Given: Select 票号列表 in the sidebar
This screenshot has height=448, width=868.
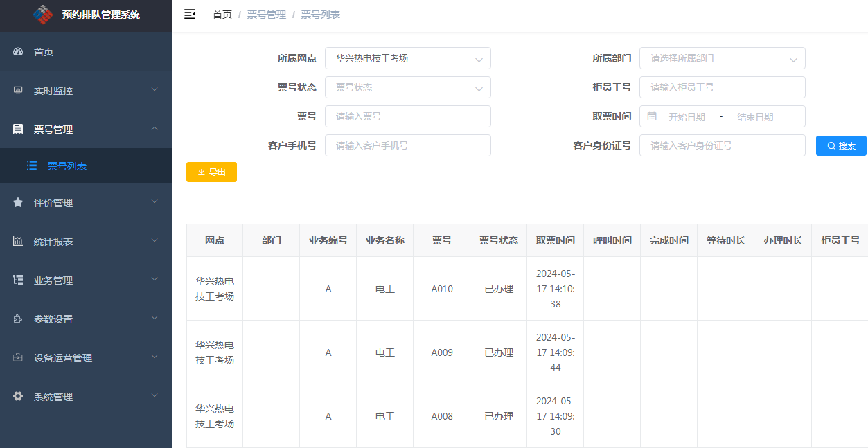Looking at the screenshot, I should point(67,166).
